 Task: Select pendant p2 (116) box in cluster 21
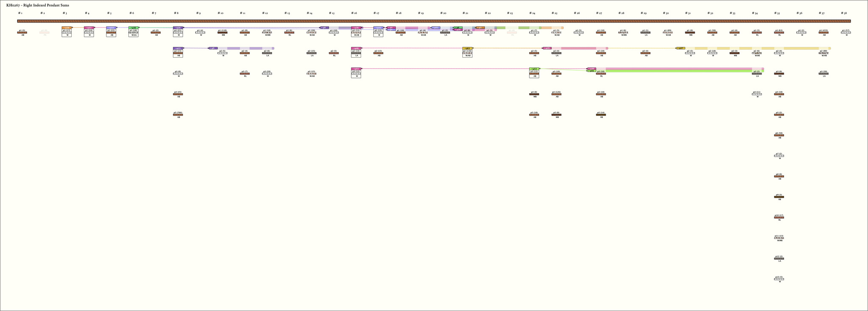(467, 53)
